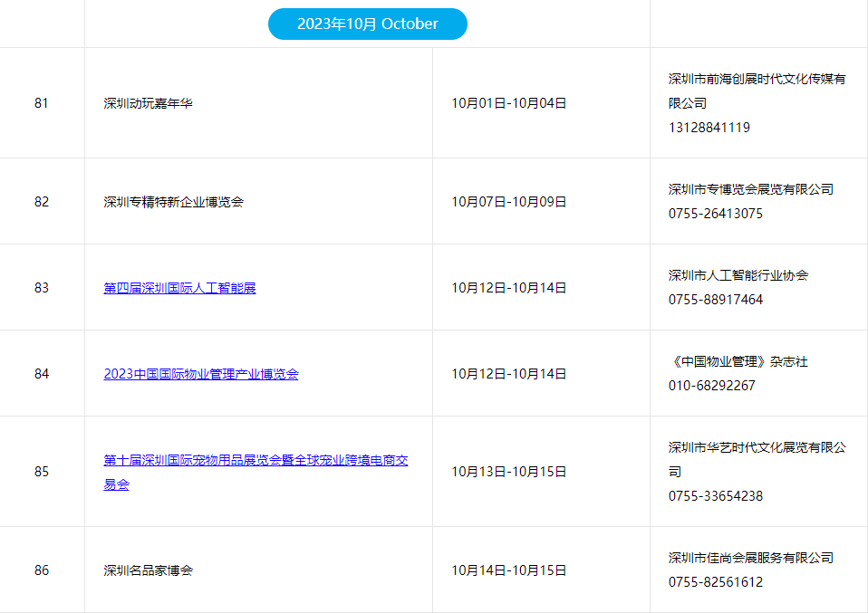Click organizer 《中国物业管理》杂志社

[x=738, y=362]
